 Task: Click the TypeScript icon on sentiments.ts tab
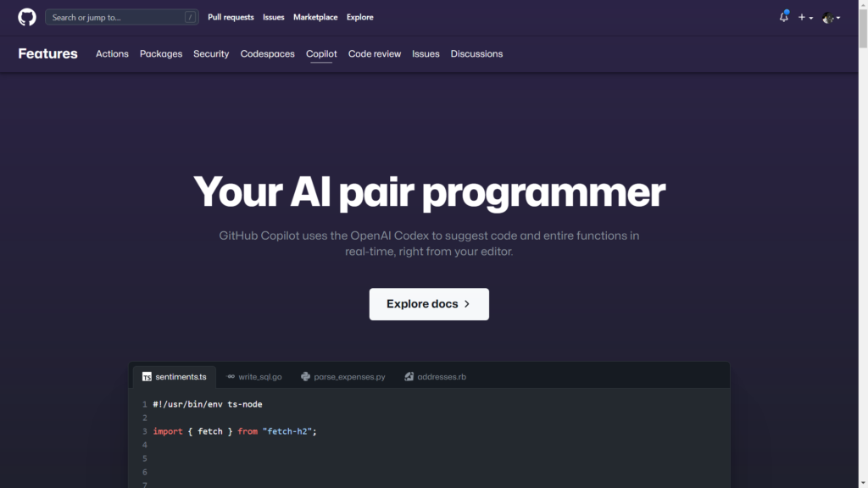(147, 377)
